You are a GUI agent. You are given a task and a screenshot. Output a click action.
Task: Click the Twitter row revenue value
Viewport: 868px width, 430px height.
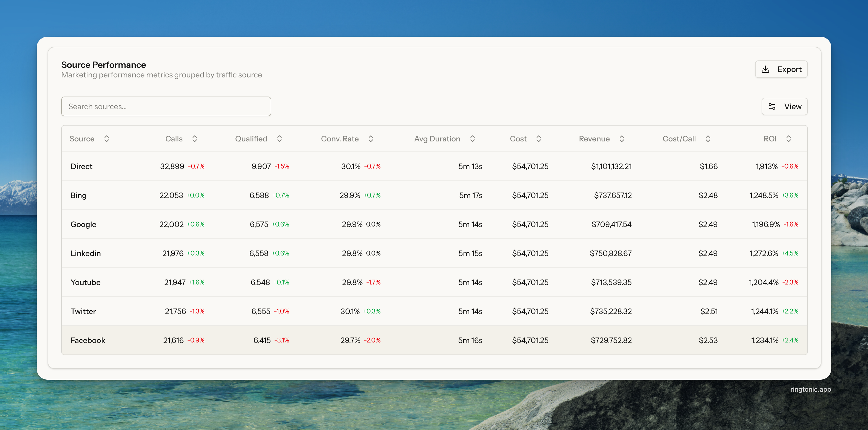point(611,311)
